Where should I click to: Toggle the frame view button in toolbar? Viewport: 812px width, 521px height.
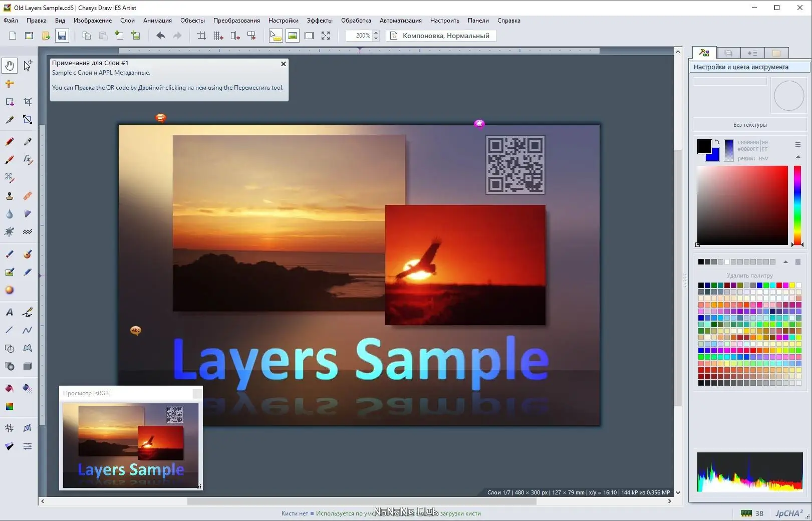309,36
